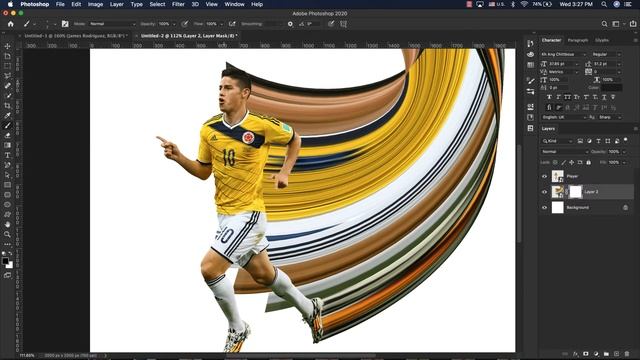This screenshot has width=640, height=360.
Task: Click Wi-Fi status icon in menu bar
Action: pyautogui.click(x=524, y=4)
